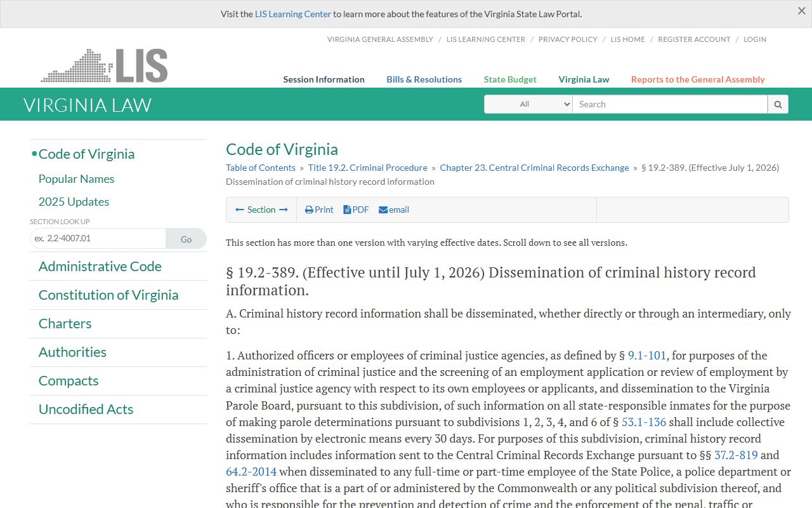View the Privacy Policy
Image resolution: width=812 pixels, height=508 pixels.
[x=568, y=39]
